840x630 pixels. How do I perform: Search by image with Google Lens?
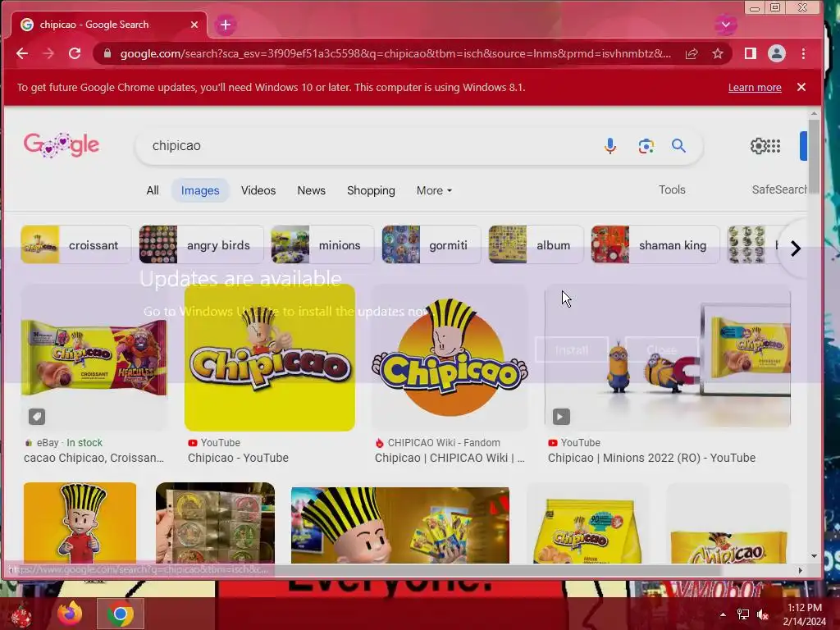click(646, 146)
